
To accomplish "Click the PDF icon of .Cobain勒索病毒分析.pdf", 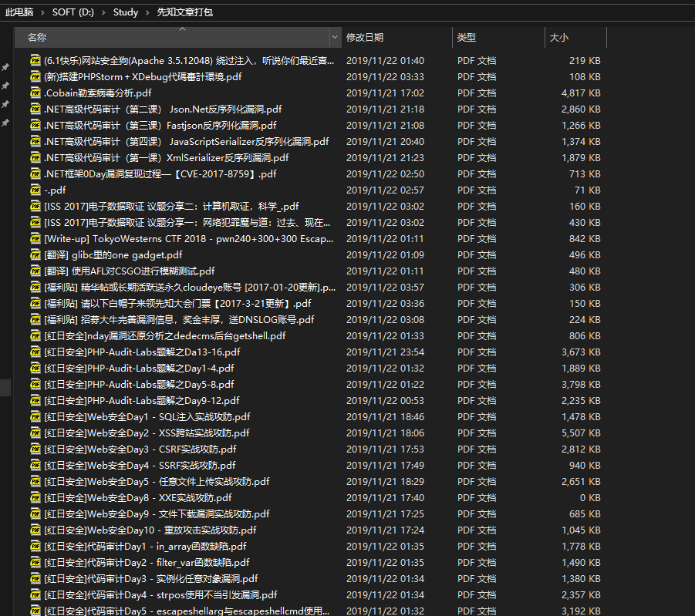I will pyautogui.click(x=35, y=93).
